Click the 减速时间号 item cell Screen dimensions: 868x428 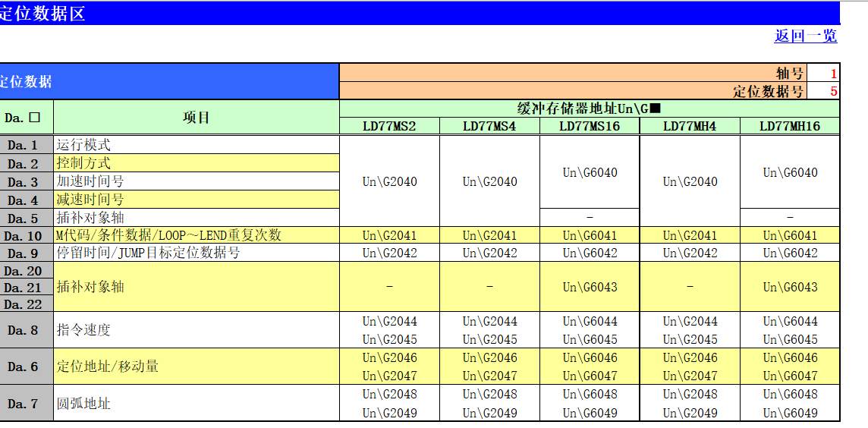pyautogui.click(x=196, y=200)
